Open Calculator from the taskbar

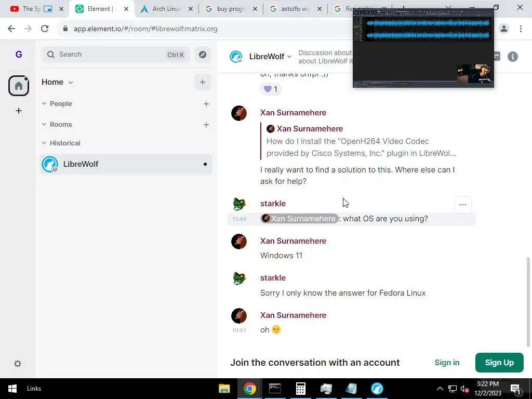point(301,389)
